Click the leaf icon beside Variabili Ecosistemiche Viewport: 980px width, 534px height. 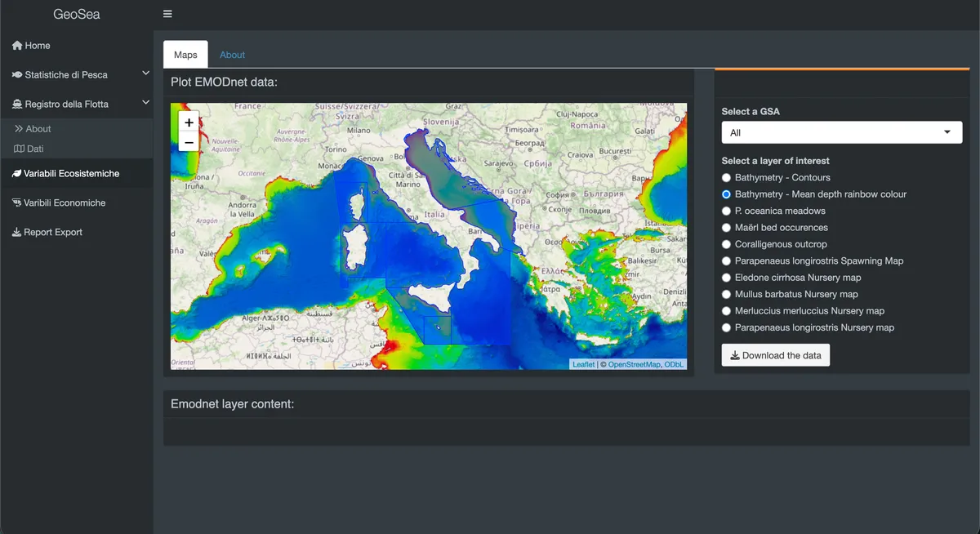[16, 174]
